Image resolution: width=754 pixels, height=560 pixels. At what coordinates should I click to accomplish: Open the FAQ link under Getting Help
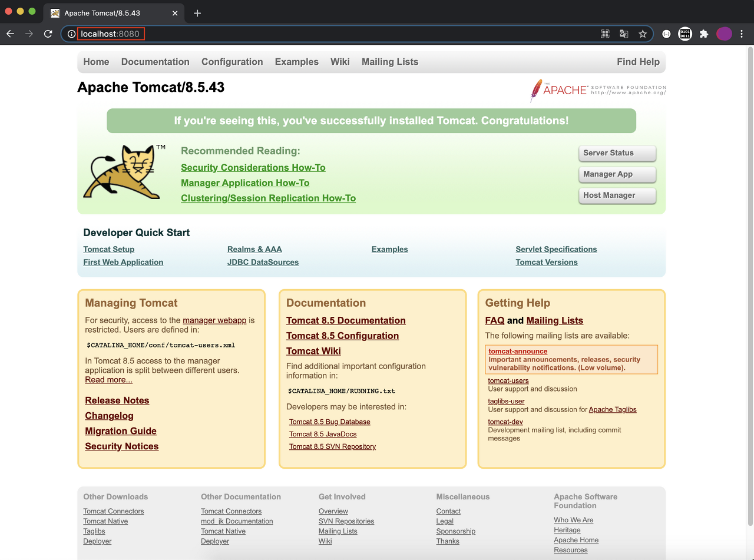pos(495,320)
